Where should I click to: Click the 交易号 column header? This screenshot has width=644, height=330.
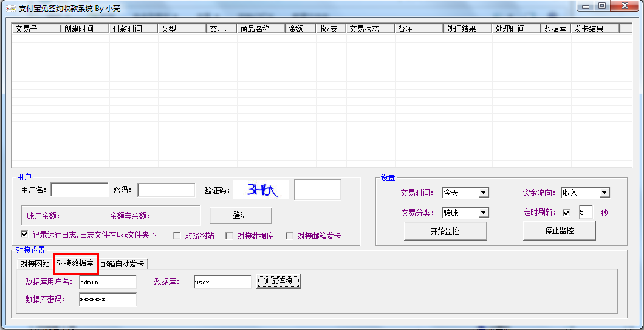pyautogui.click(x=36, y=29)
